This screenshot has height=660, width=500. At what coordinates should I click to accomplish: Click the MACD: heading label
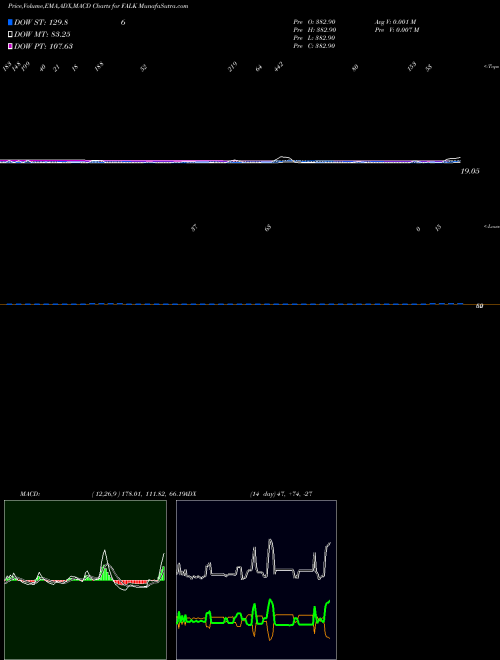[x=30, y=494]
